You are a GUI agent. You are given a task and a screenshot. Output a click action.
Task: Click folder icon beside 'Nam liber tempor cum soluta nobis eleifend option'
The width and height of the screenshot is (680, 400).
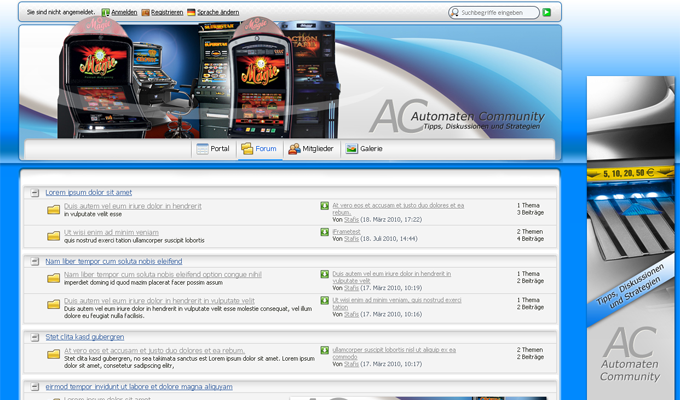tap(53, 278)
